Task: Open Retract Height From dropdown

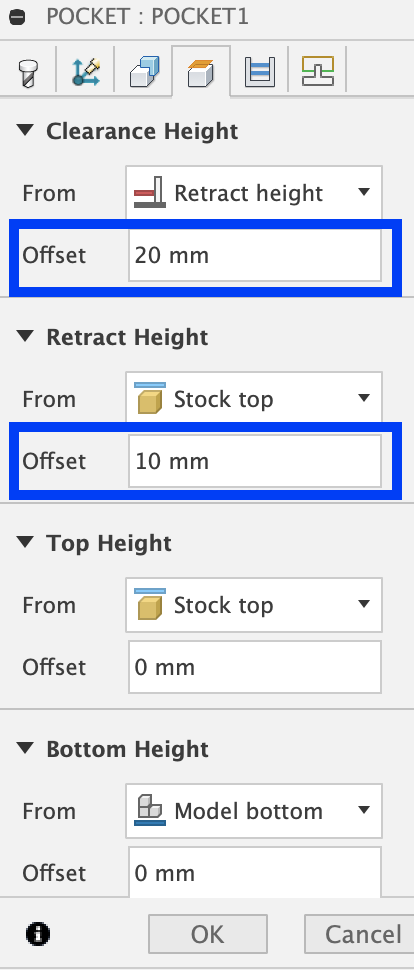Action: pos(254,398)
